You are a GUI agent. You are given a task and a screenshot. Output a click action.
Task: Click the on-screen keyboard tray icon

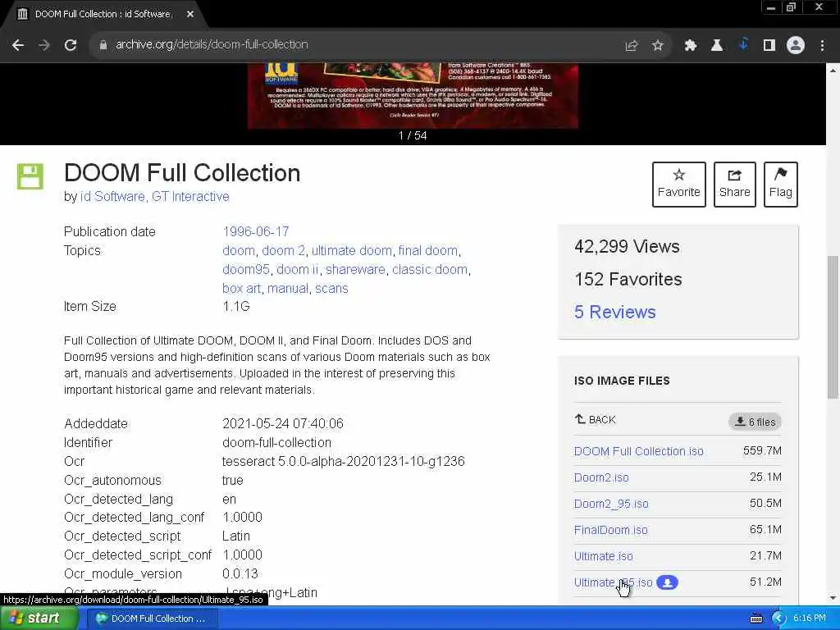tap(756, 619)
